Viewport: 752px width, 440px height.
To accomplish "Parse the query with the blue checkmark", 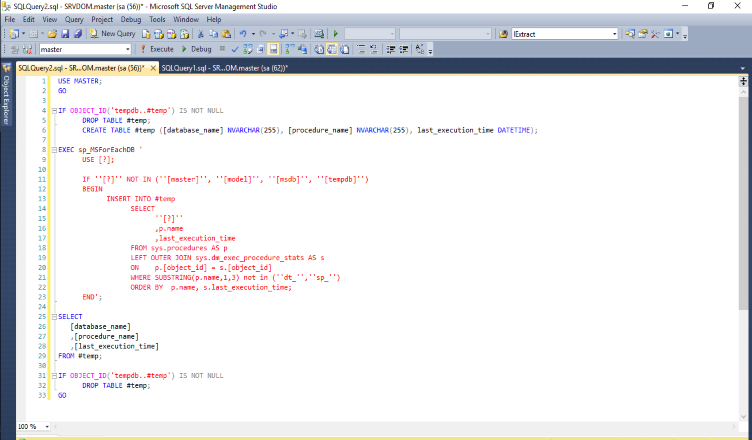I will tap(235, 49).
